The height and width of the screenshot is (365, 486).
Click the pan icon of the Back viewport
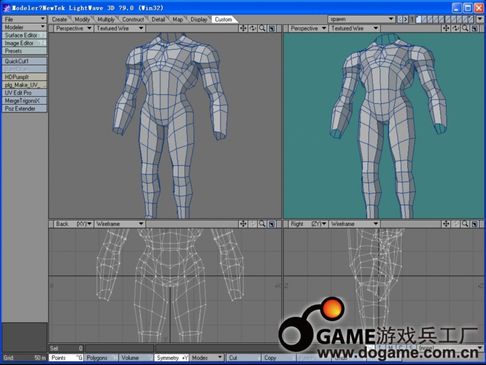(243, 224)
